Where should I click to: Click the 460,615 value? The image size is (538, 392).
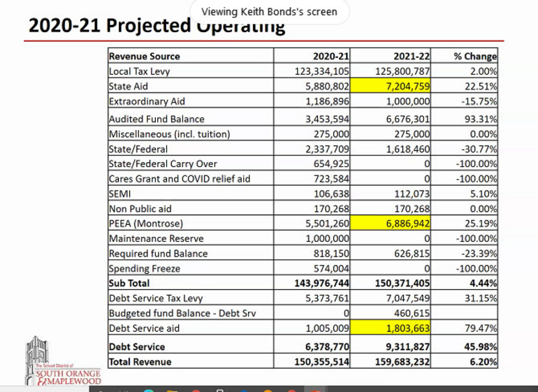click(x=412, y=314)
